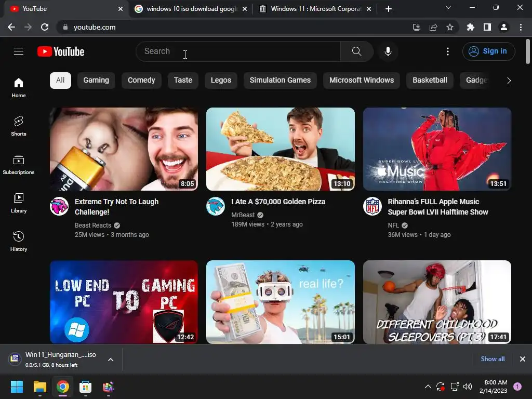Share this page icon in address bar

(433, 27)
